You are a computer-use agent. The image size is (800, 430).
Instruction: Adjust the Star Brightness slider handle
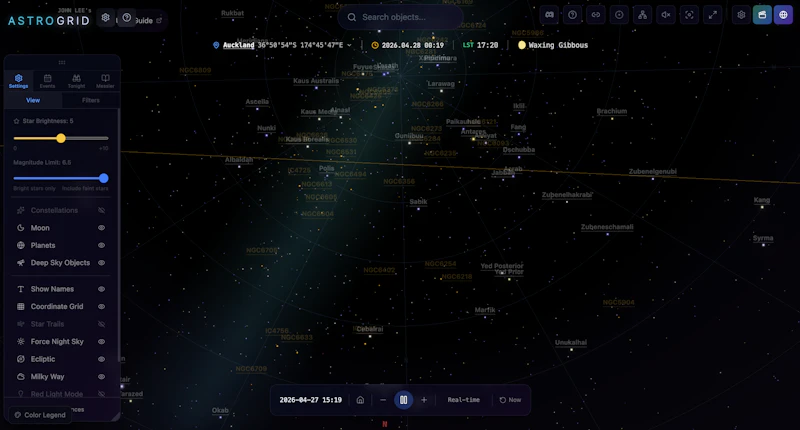61,138
